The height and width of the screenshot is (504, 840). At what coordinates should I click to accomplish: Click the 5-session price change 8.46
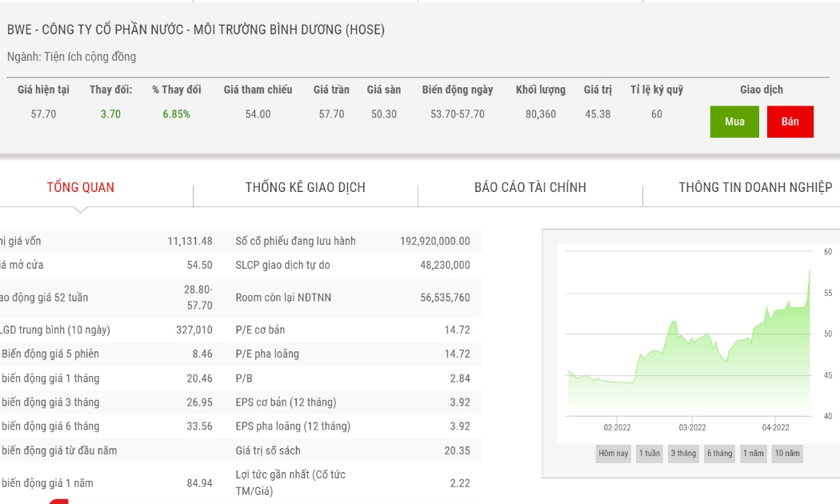(x=202, y=354)
